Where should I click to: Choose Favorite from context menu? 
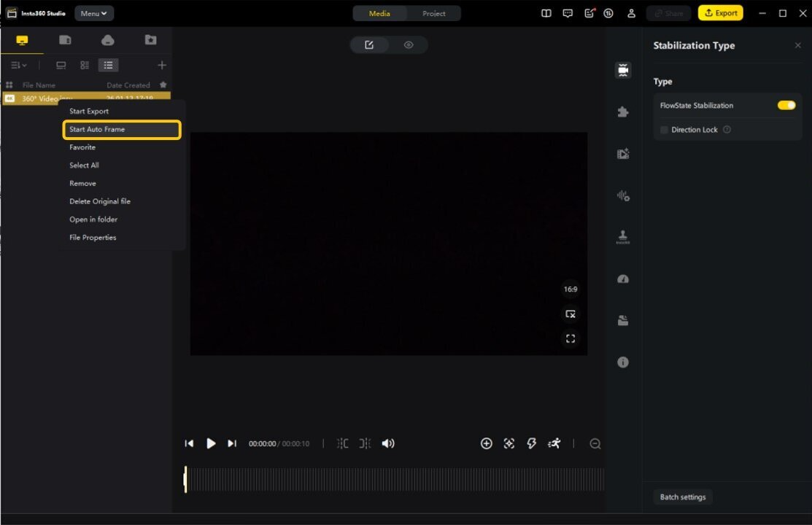82,147
